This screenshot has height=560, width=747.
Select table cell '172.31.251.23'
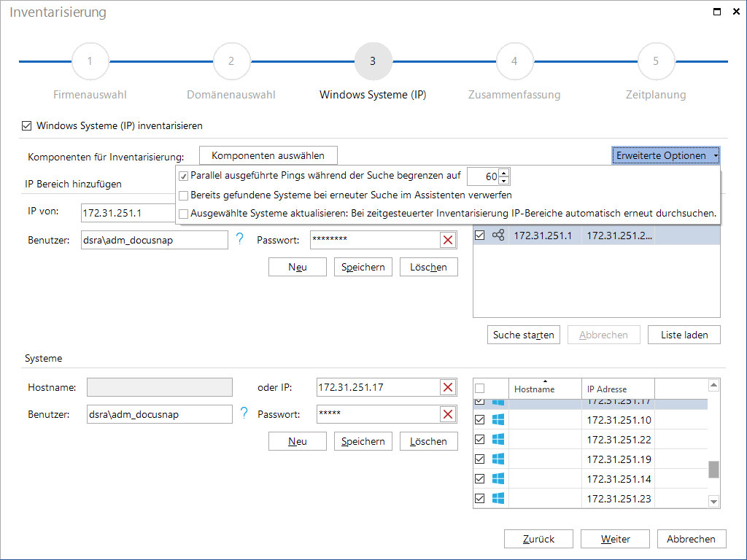[x=618, y=498]
